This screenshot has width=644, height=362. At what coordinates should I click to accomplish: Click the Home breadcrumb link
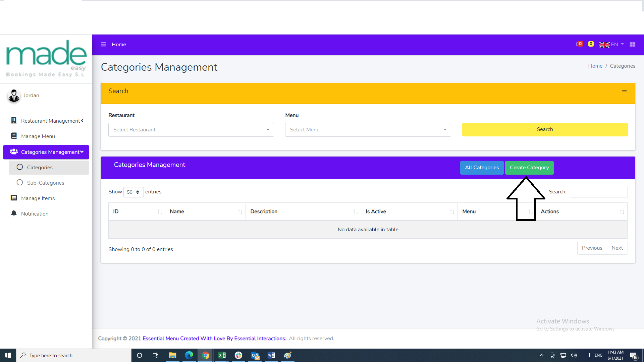coord(595,66)
